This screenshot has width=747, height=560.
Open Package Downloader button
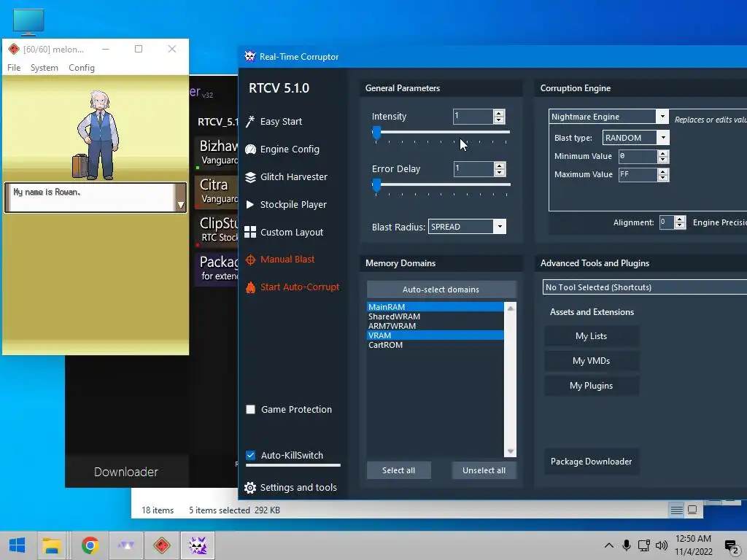(592, 462)
